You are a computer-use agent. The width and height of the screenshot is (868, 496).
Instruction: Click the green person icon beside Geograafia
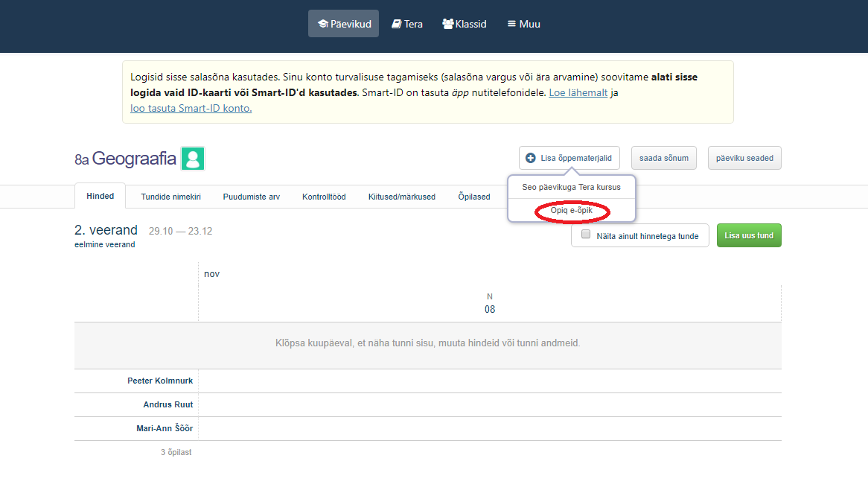point(193,159)
